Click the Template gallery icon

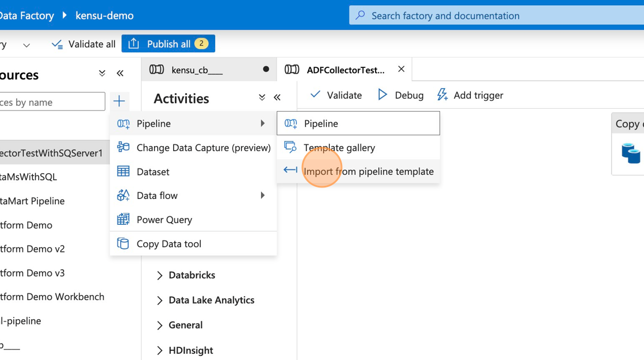(x=290, y=147)
